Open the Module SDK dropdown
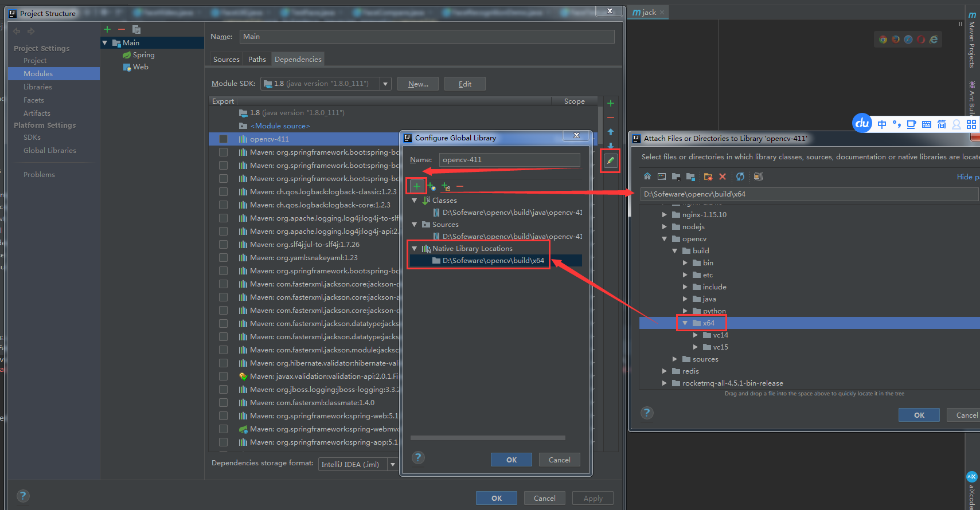Screen dimensions: 980x510 point(385,84)
